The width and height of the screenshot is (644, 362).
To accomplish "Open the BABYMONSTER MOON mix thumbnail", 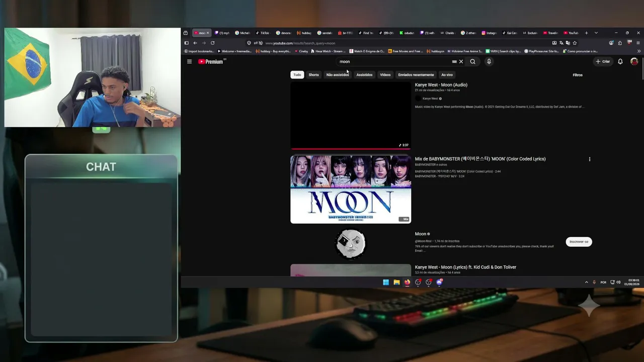I will (x=351, y=189).
